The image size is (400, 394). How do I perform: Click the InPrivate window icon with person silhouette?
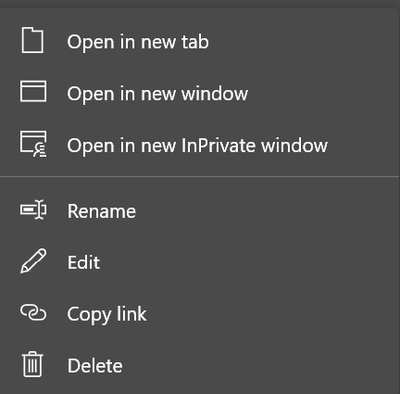(33, 144)
